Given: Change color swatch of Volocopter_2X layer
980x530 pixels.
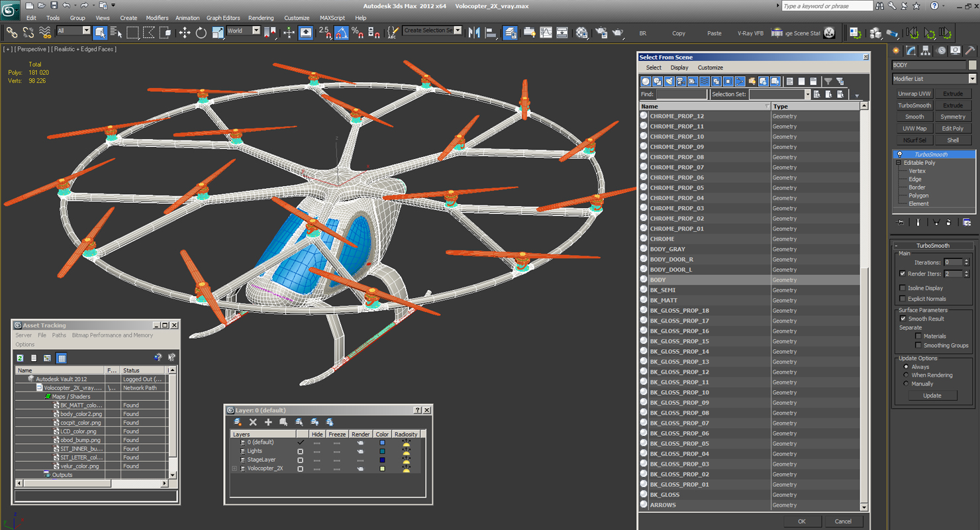Looking at the screenshot, I should 382,468.
